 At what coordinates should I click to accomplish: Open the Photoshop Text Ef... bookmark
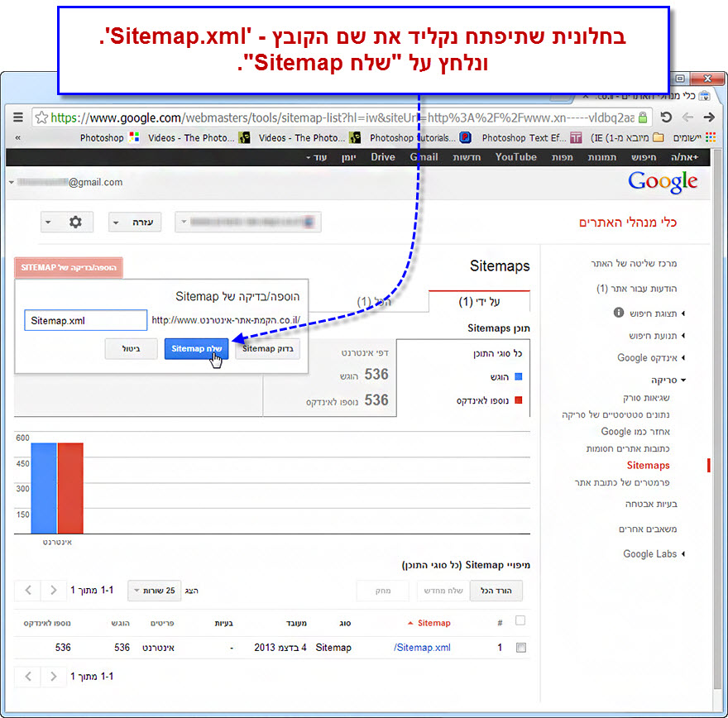coord(531,138)
